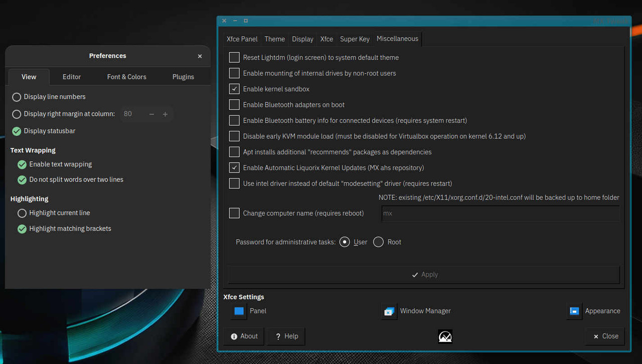Switch to Xfce Panel tab
This screenshot has width=642, height=364.
tap(242, 39)
